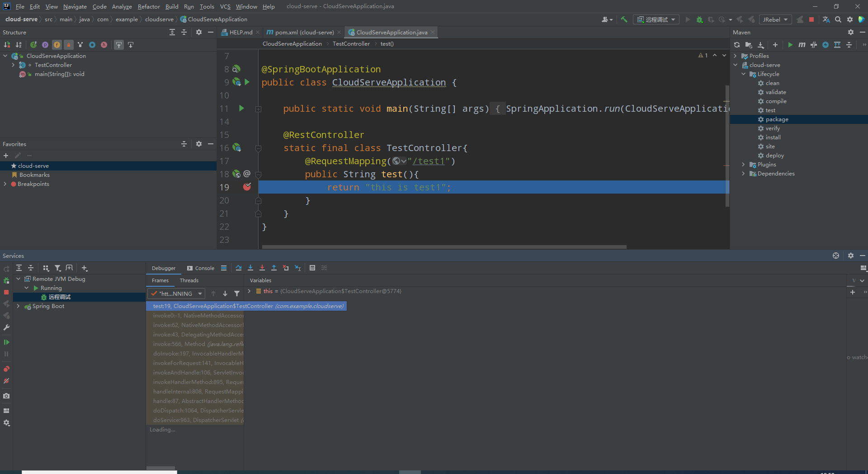Close the CloudServeApplication.java tab

[433, 32]
